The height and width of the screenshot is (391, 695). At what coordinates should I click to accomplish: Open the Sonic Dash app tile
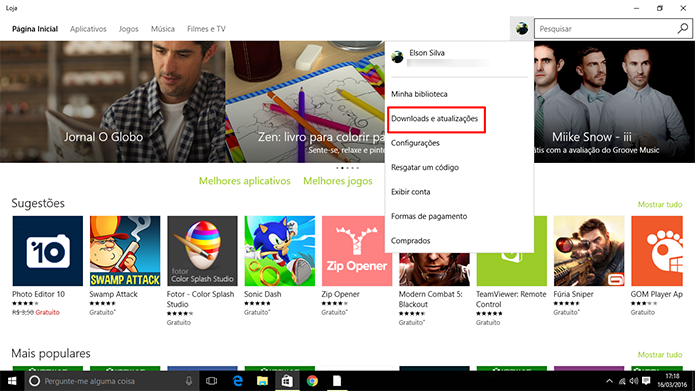click(280, 266)
